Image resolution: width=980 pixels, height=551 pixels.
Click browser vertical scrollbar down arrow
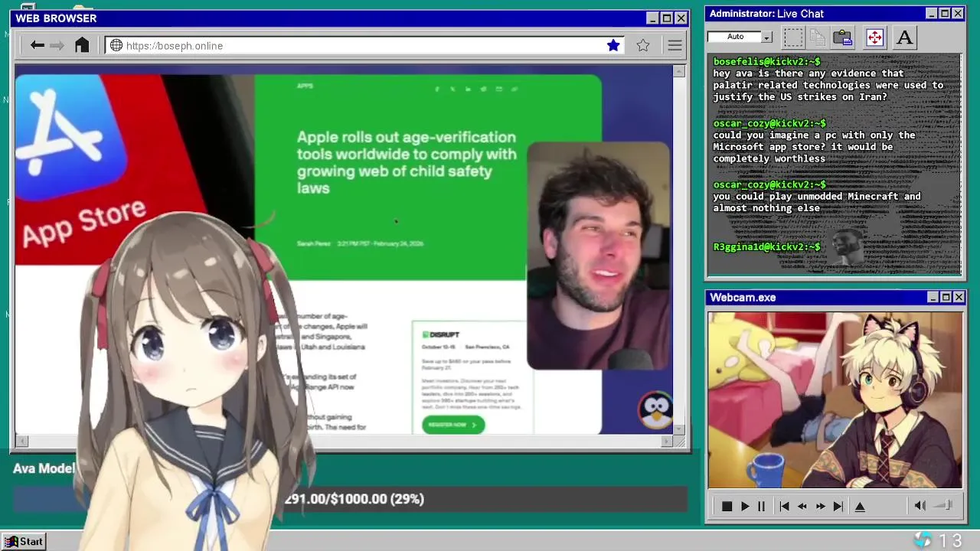coord(679,429)
